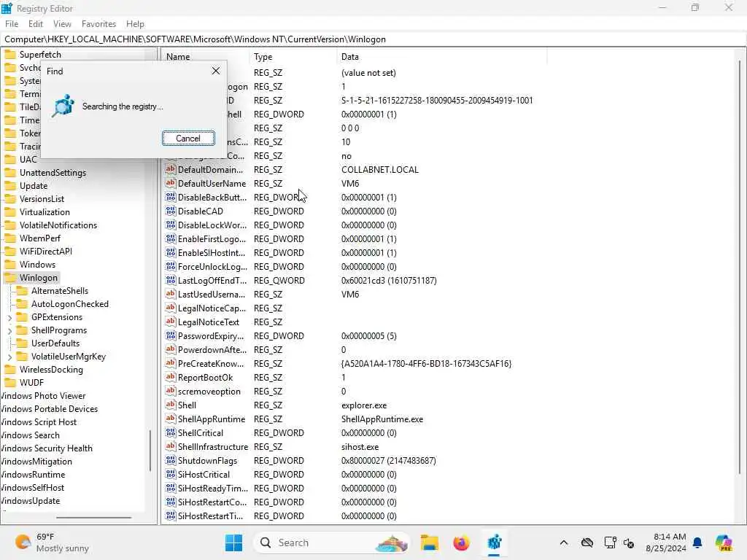This screenshot has height=560, width=747.
Task: Select the UserDefaults folder icon
Action: [22, 343]
